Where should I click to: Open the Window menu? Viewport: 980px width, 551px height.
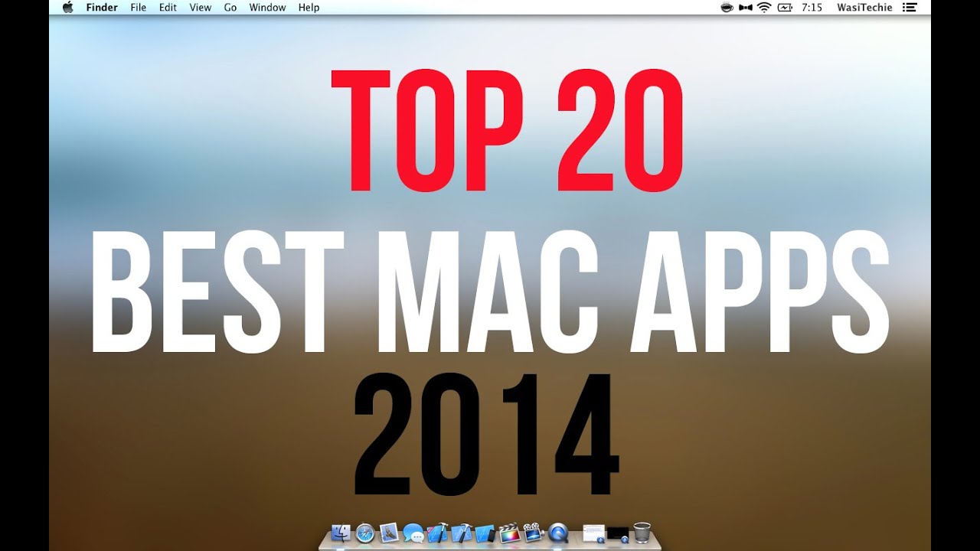click(267, 8)
